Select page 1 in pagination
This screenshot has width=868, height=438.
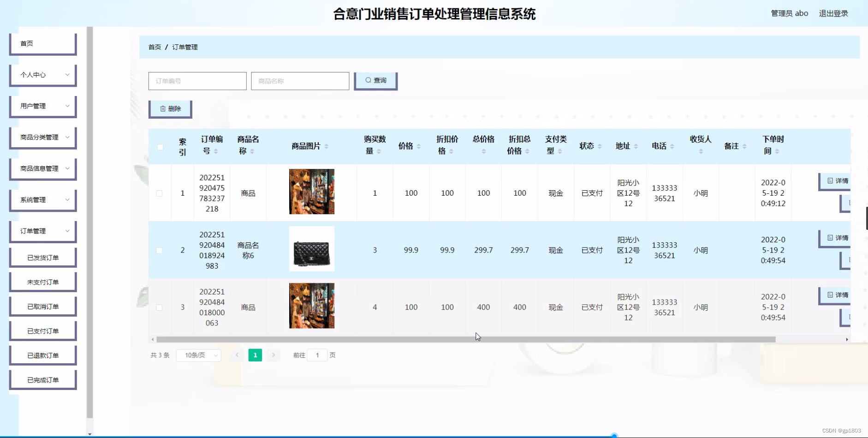coord(255,355)
